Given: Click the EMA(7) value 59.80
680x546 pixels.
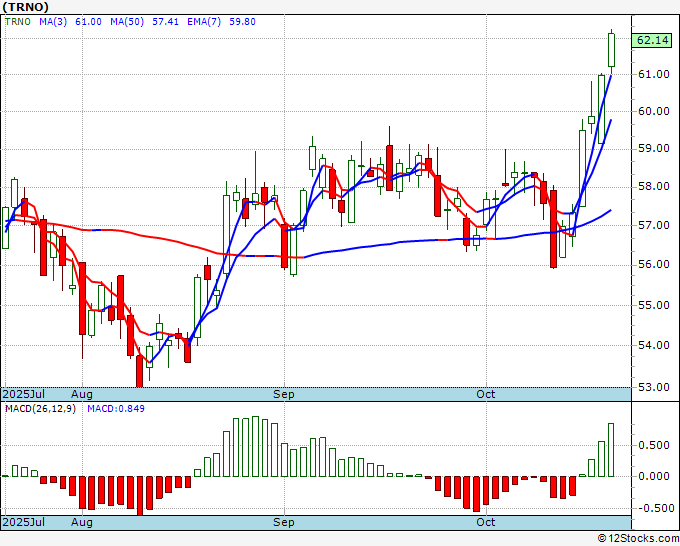Looking at the screenshot, I should (x=242, y=22).
